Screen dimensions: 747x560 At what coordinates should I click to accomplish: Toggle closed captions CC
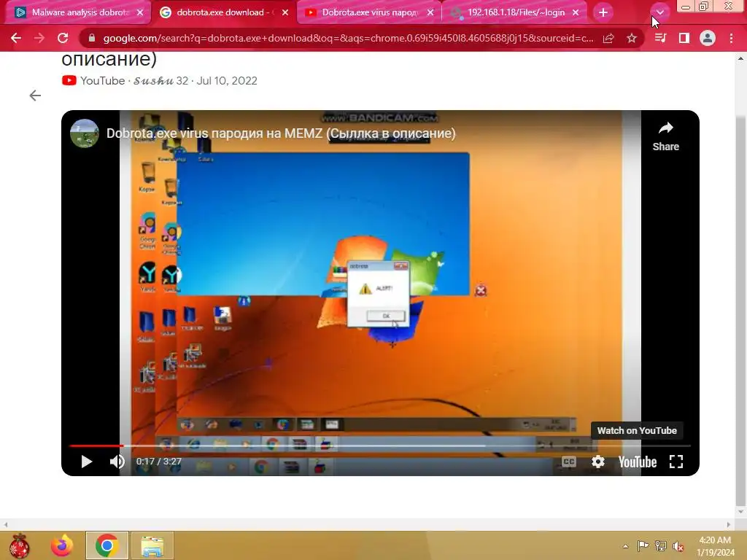pyautogui.click(x=569, y=462)
